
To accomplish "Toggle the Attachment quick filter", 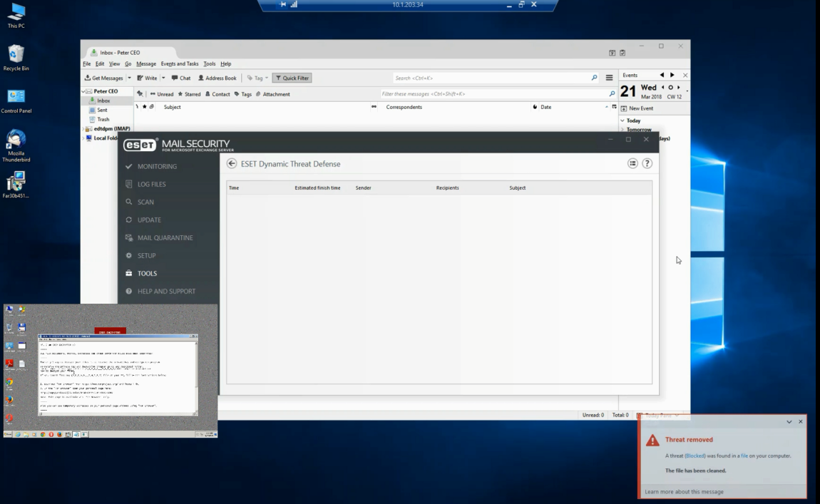I will click(272, 94).
